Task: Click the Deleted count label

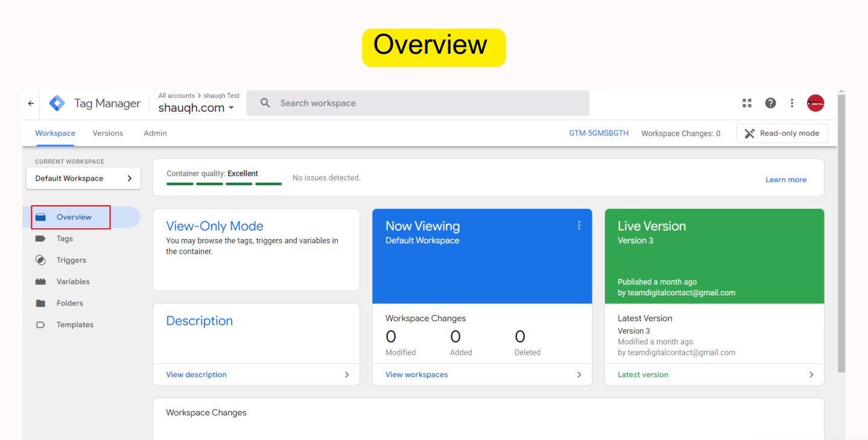Action: click(x=528, y=352)
